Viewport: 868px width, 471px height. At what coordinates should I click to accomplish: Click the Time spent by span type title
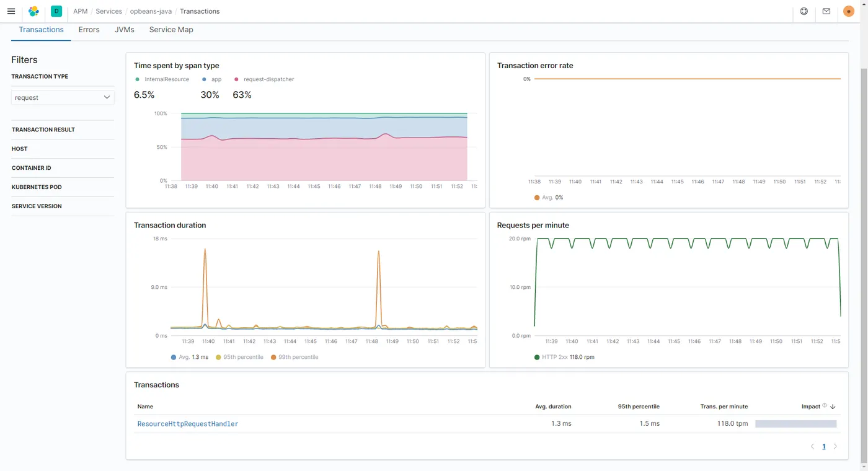[x=177, y=65]
